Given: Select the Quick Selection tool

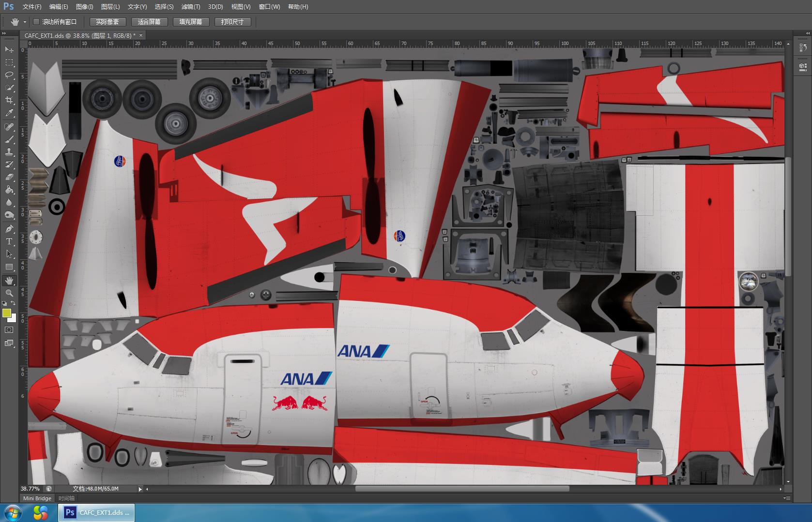Looking at the screenshot, I should 9,88.
